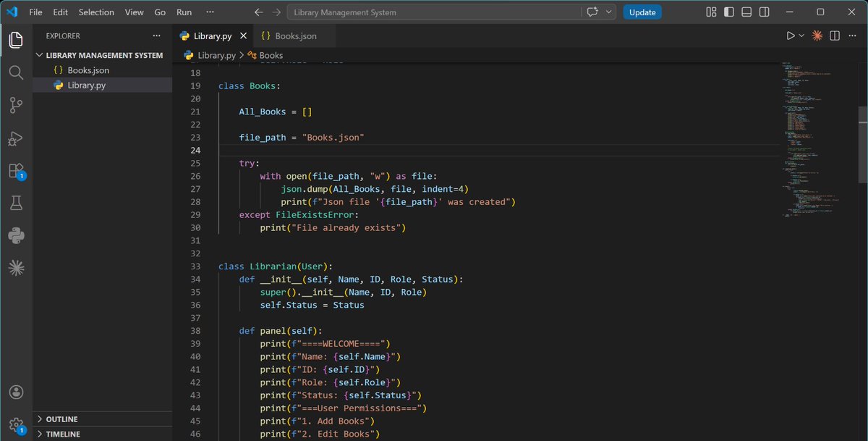Open the Testing flask view

[x=16, y=203]
